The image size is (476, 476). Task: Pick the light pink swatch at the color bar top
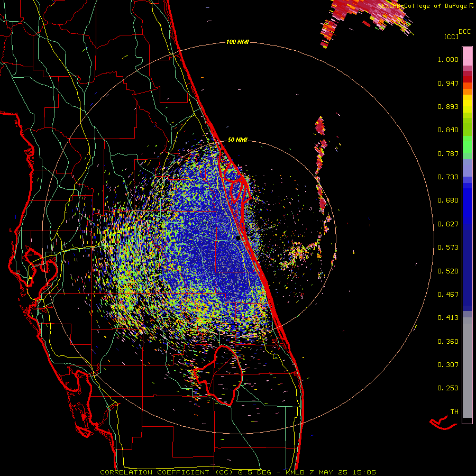tap(467, 56)
